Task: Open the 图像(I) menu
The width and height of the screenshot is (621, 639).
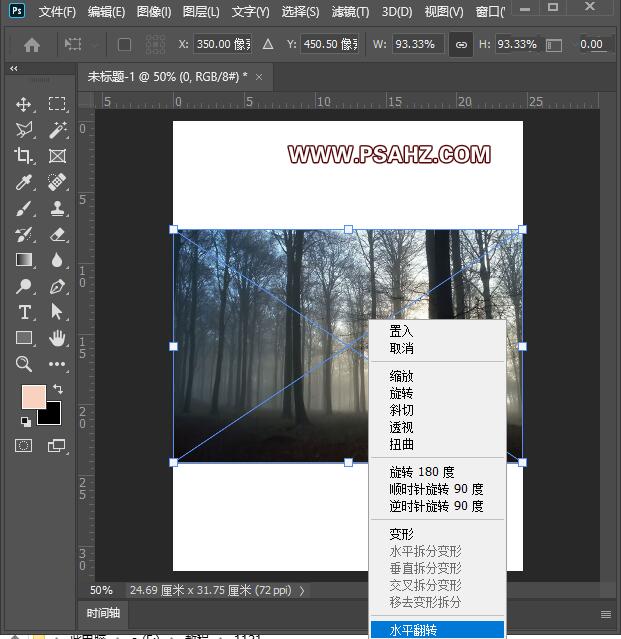Action: pos(154,11)
